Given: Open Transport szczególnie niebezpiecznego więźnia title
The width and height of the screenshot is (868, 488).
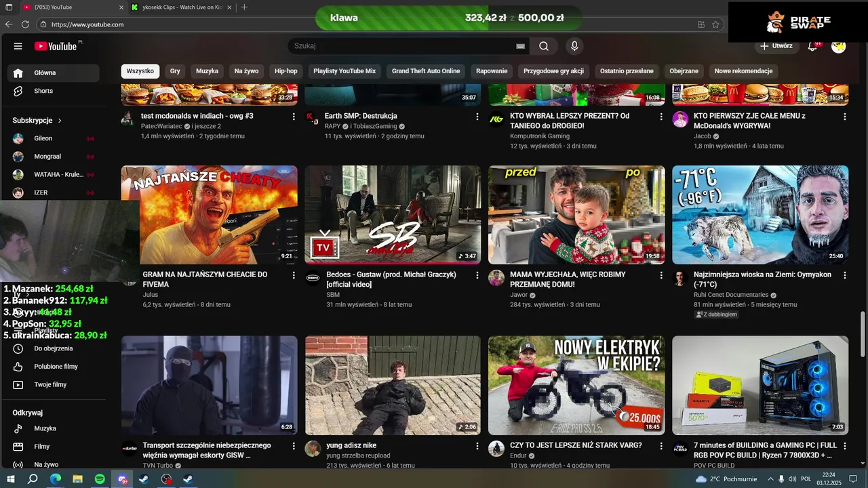Looking at the screenshot, I should click(207, 450).
